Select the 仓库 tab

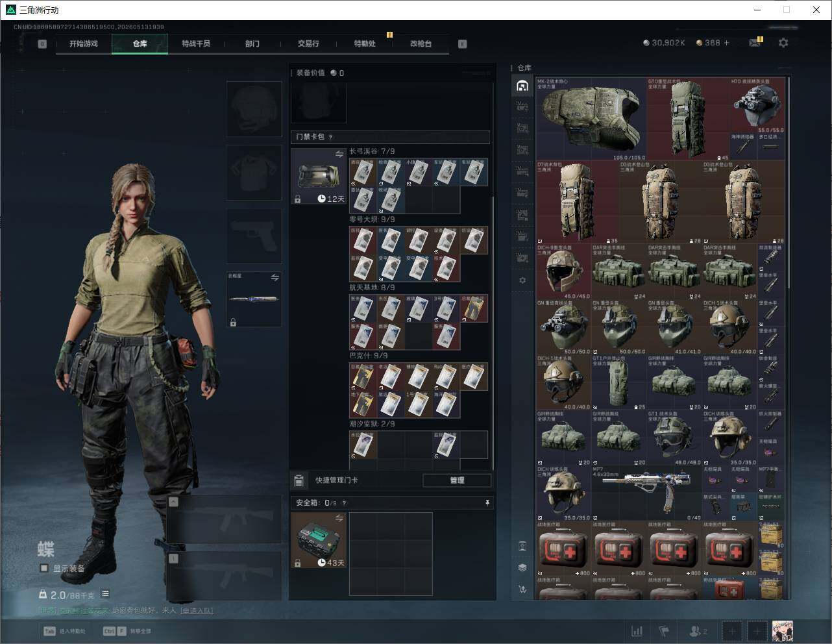click(140, 43)
